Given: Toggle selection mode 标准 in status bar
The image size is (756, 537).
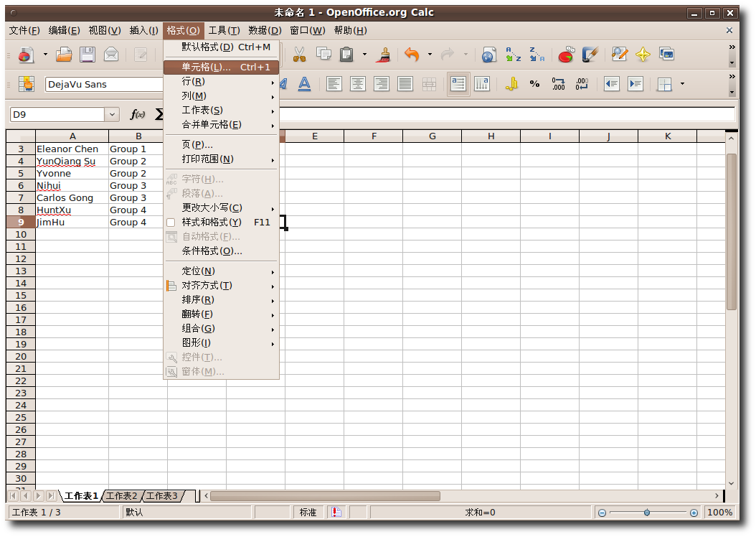Looking at the screenshot, I should (308, 513).
